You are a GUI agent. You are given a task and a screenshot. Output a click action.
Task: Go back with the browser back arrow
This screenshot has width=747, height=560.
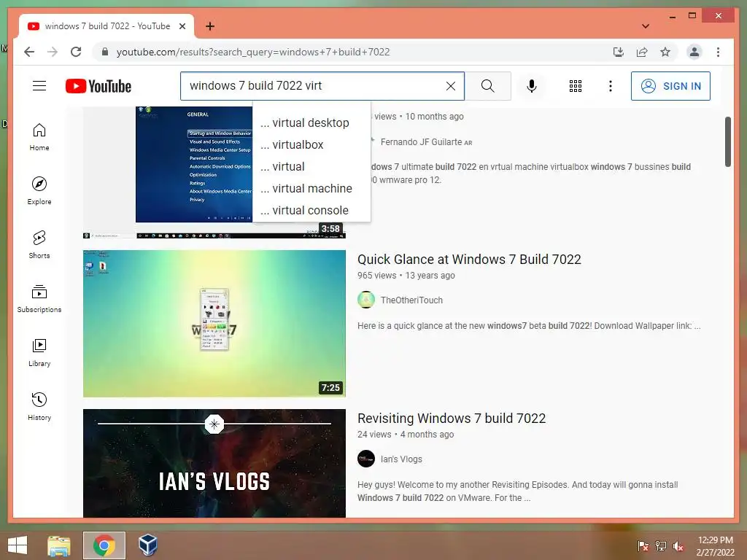coord(29,52)
